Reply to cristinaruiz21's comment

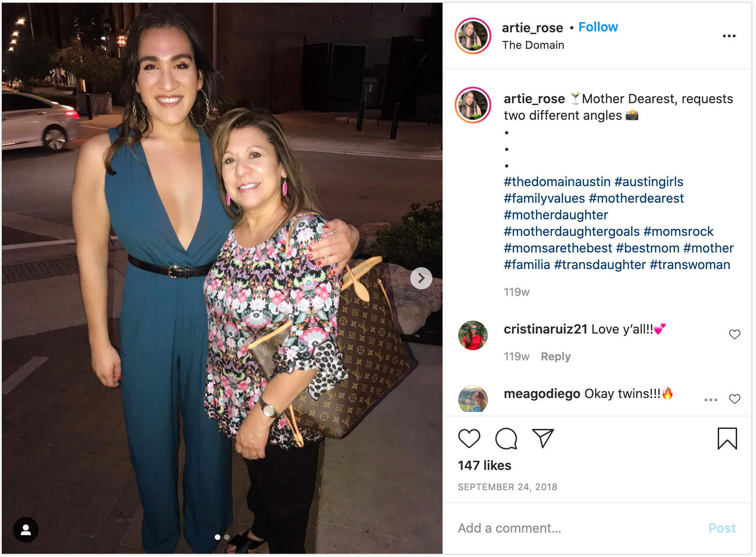coord(555,357)
